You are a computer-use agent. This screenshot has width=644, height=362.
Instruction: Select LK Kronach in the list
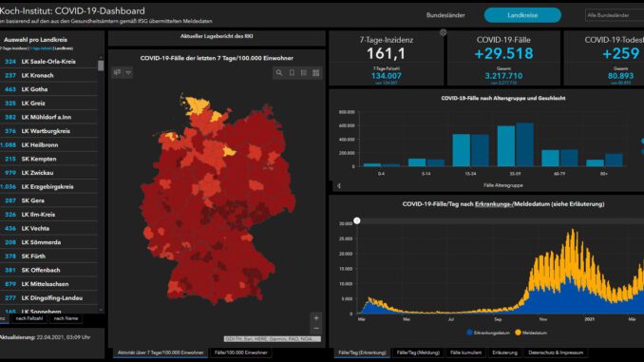click(48, 75)
